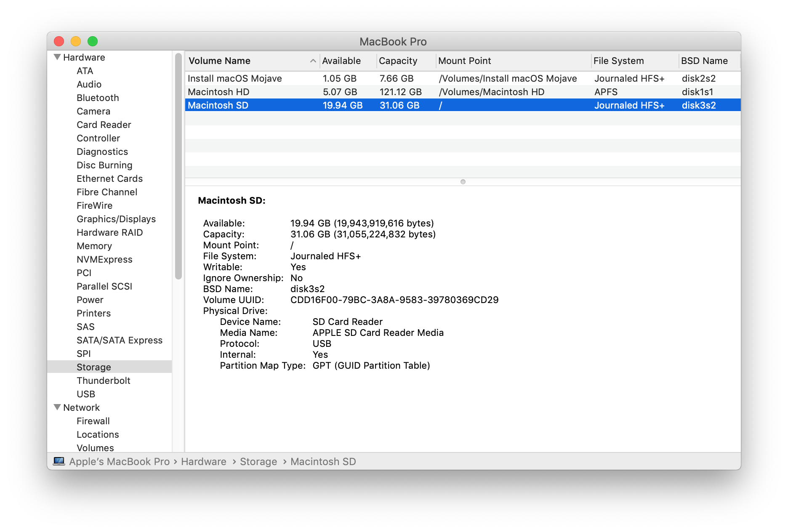Screen dimensions: 788x532
Task: Open the Fibre Channel entry
Action: pyautogui.click(x=107, y=192)
